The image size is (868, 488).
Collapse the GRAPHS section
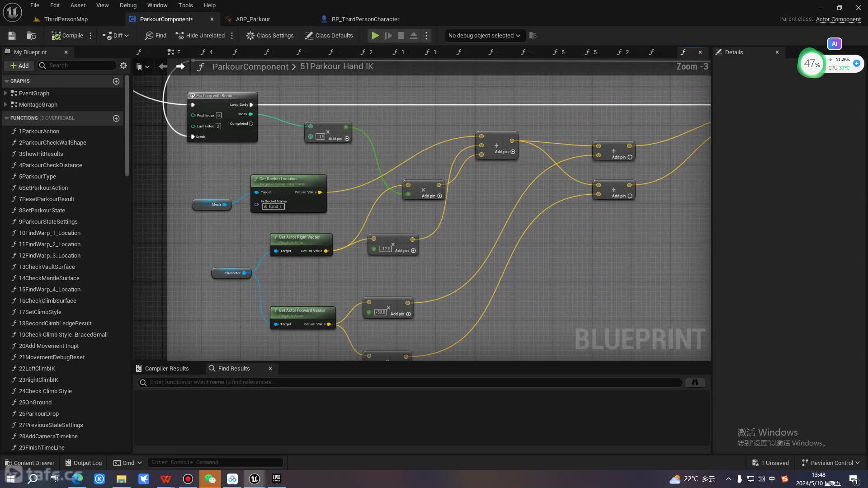7,81
